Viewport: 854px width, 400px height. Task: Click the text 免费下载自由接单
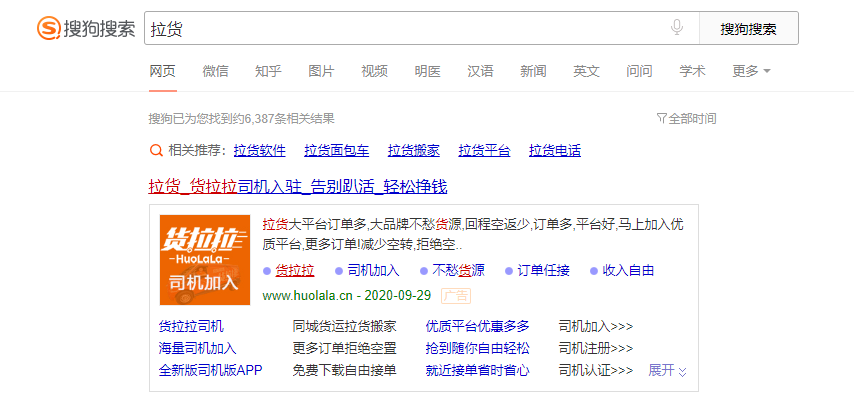point(344,371)
